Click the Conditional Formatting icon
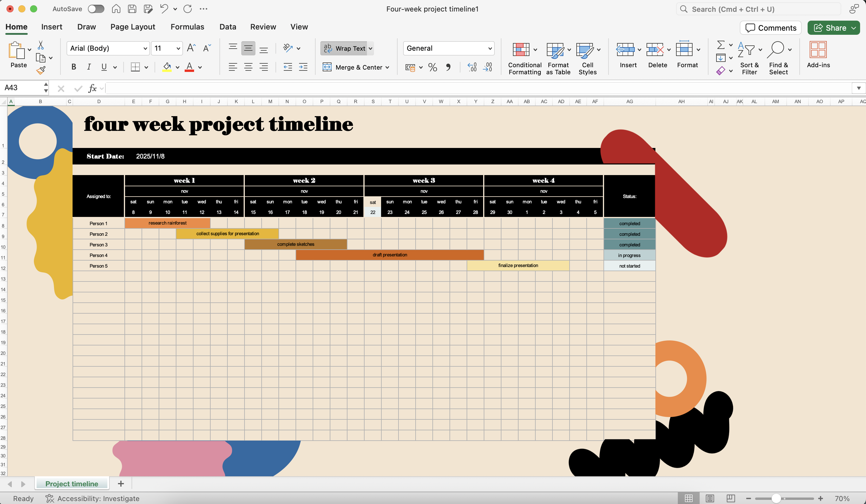 [521, 50]
